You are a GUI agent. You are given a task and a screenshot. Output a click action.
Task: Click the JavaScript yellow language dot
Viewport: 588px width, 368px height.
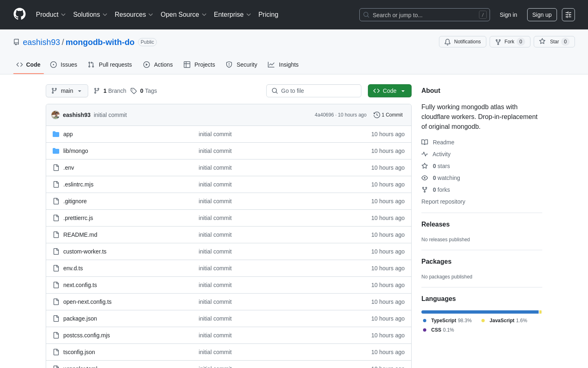[x=483, y=321]
